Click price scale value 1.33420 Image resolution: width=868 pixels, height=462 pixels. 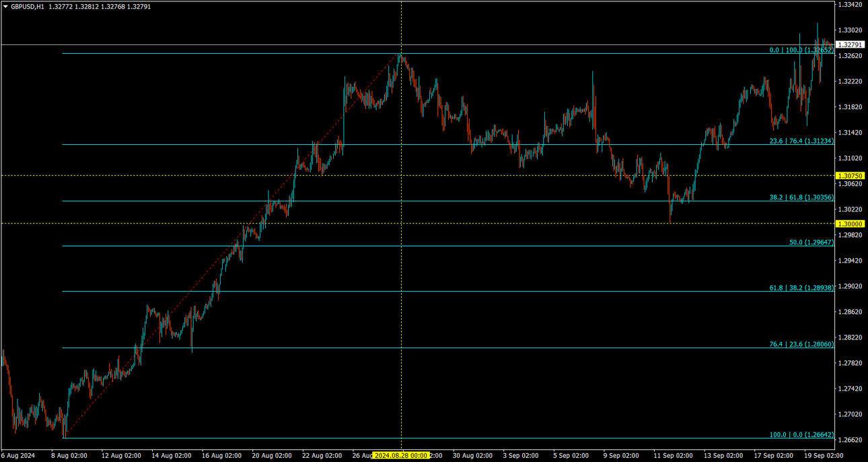pos(851,5)
